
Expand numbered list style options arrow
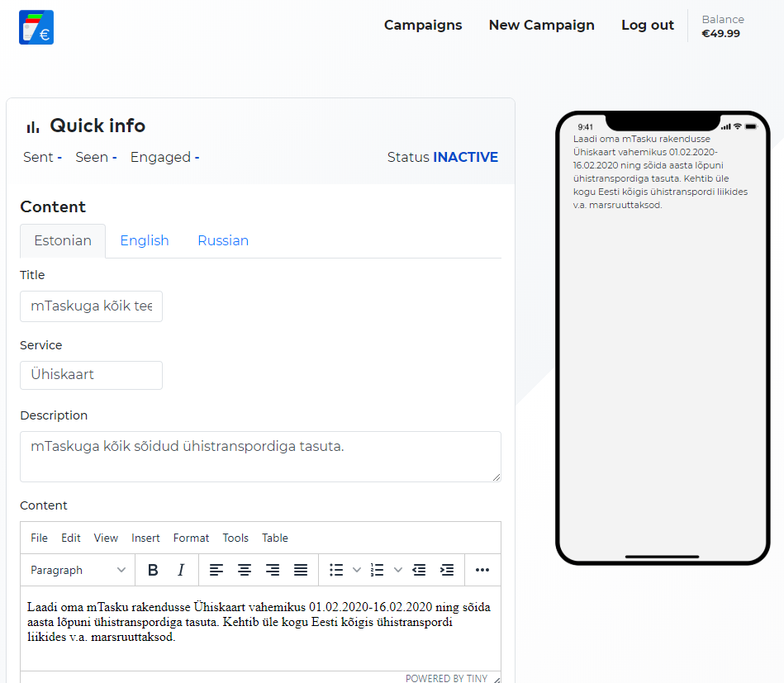(x=398, y=570)
